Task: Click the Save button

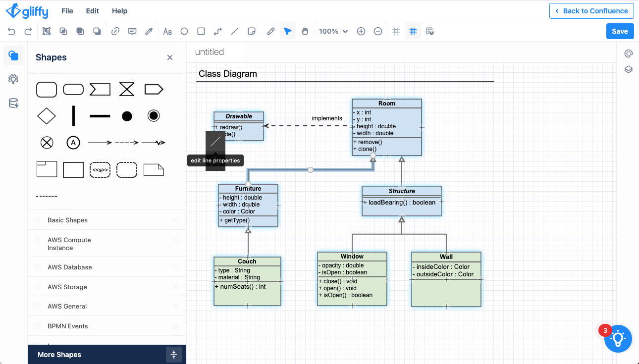Action: (620, 31)
